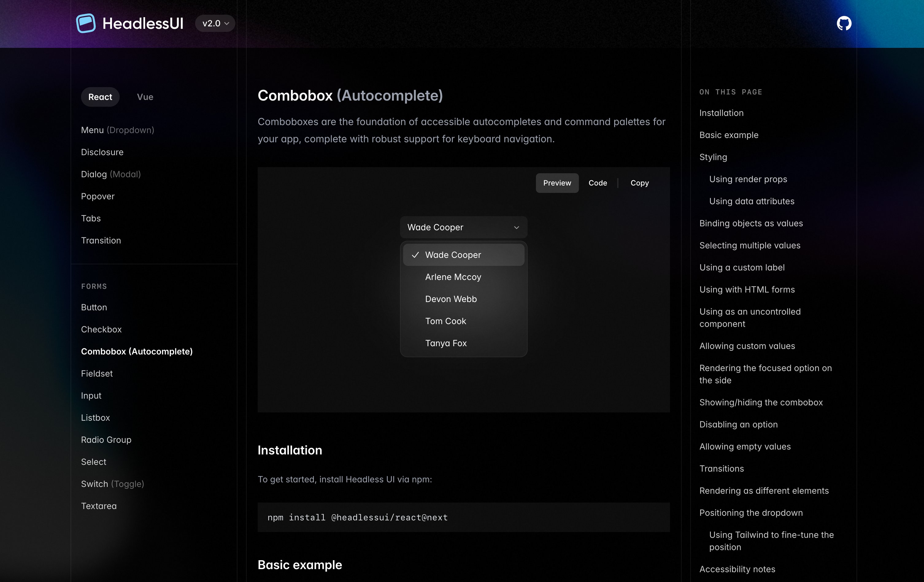
Task: Jump to Basic example section link
Action: point(729,135)
